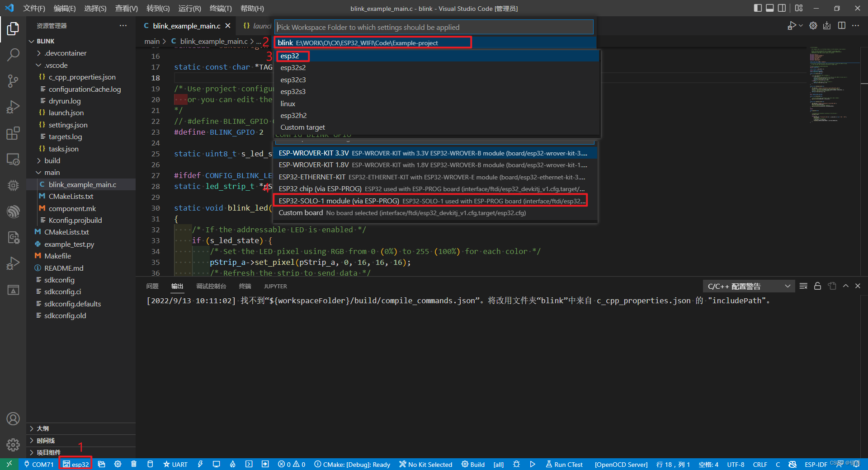
Task: Click the CMake debug bug icon in status bar
Action: pyautogui.click(x=516, y=464)
